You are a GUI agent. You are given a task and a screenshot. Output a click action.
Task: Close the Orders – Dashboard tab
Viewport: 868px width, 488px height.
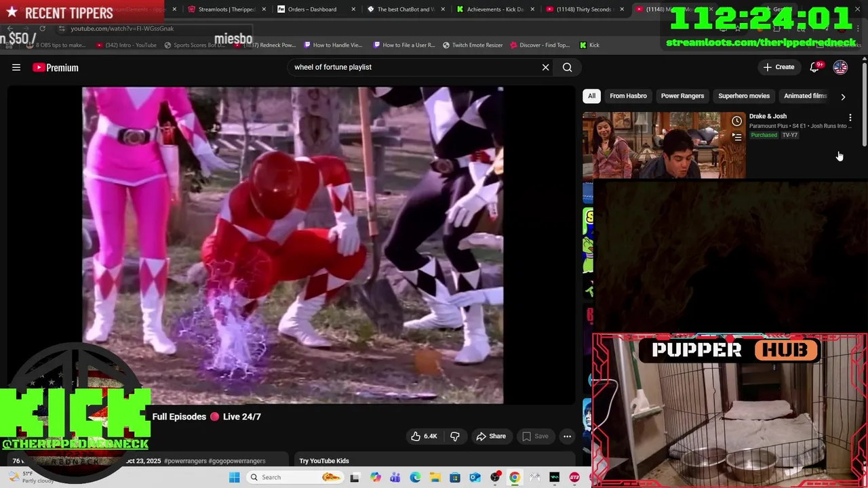pyautogui.click(x=353, y=9)
